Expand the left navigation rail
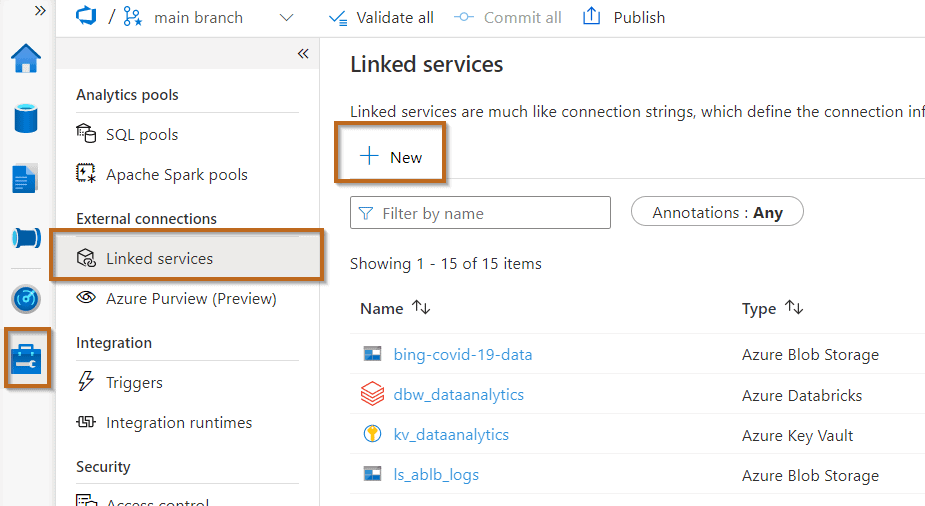The height and width of the screenshot is (506, 925). point(40,11)
